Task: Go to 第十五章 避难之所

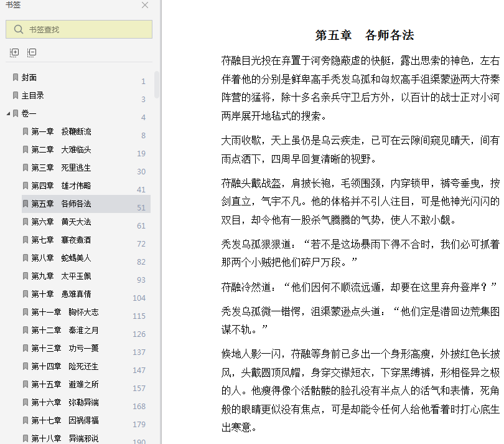Action: pos(65,384)
